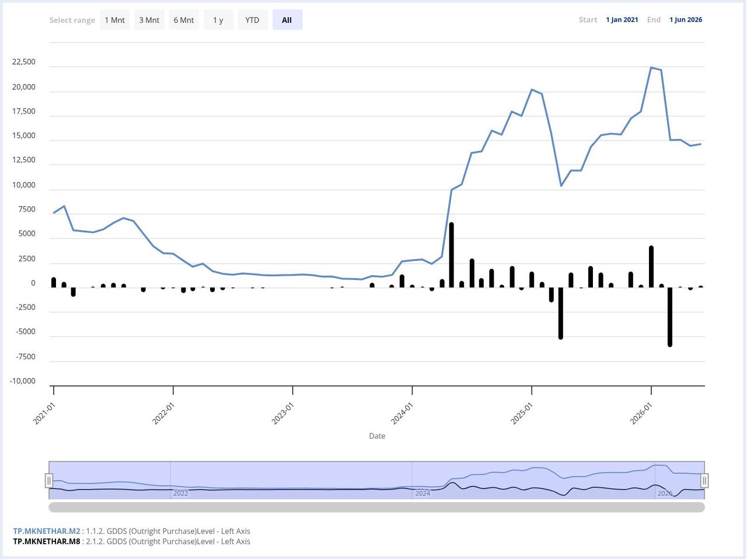The width and height of the screenshot is (747, 560).
Task: Click the Select range label
Action: (72, 20)
